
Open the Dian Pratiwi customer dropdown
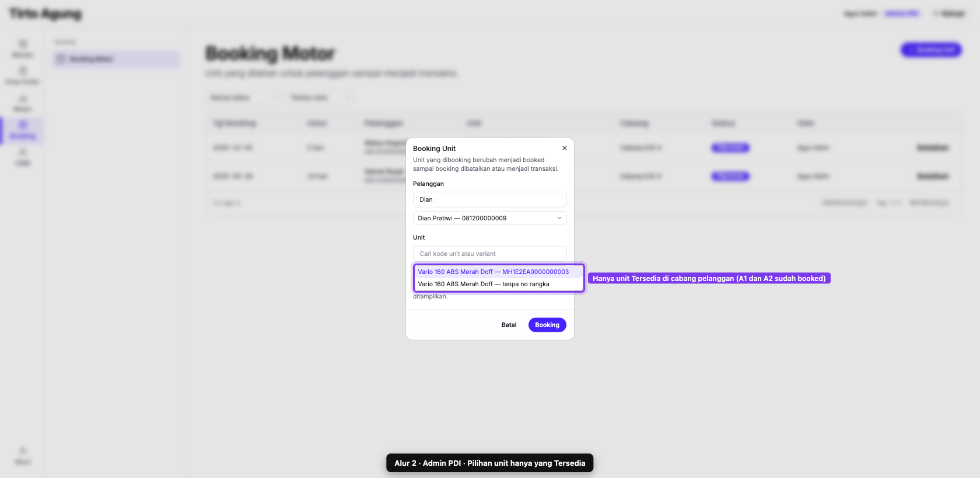click(490, 218)
